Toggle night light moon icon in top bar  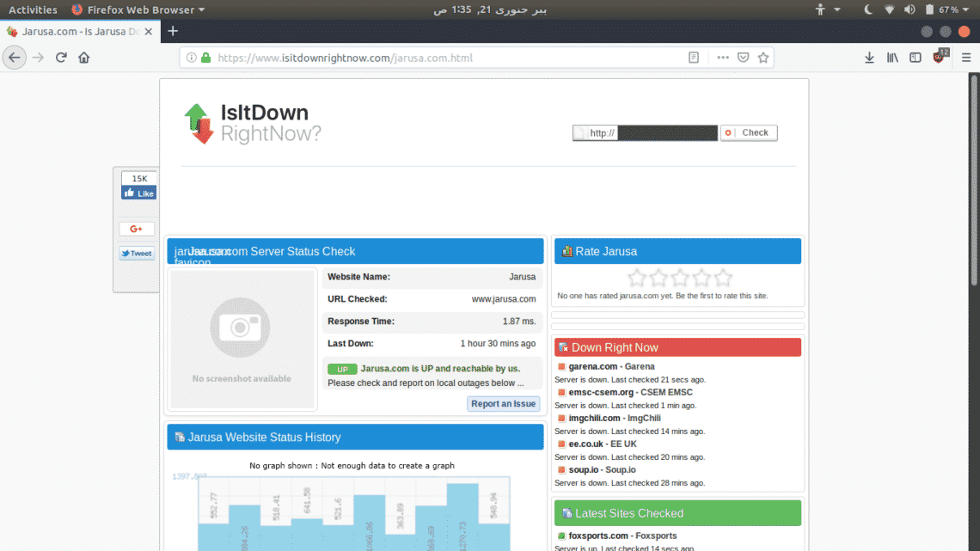coord(868,9)
